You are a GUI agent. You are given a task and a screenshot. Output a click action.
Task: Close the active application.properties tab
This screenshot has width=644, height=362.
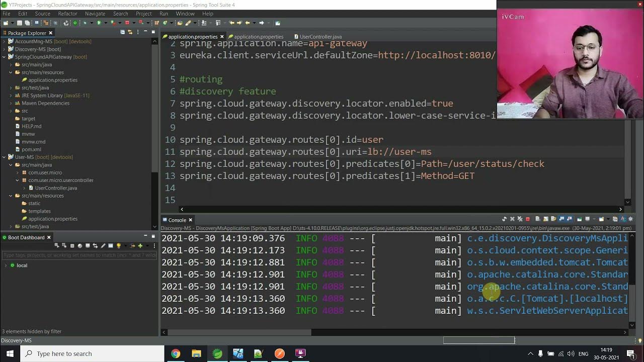pyautogui.click(x=222, y=37)
